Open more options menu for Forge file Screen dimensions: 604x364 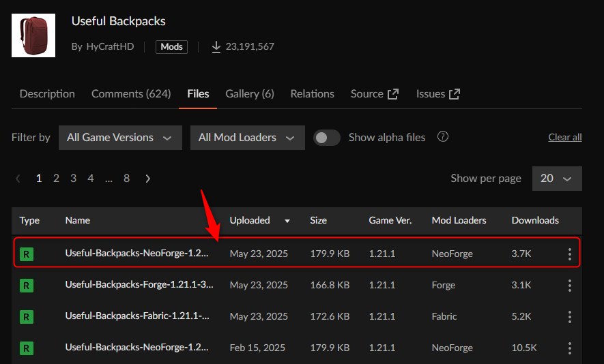pos(569,286)
